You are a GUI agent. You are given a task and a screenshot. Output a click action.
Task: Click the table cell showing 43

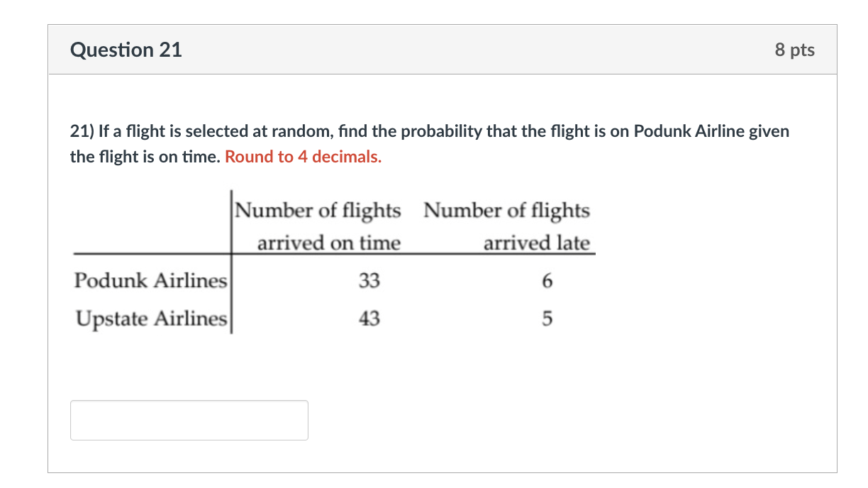(369, 320)
